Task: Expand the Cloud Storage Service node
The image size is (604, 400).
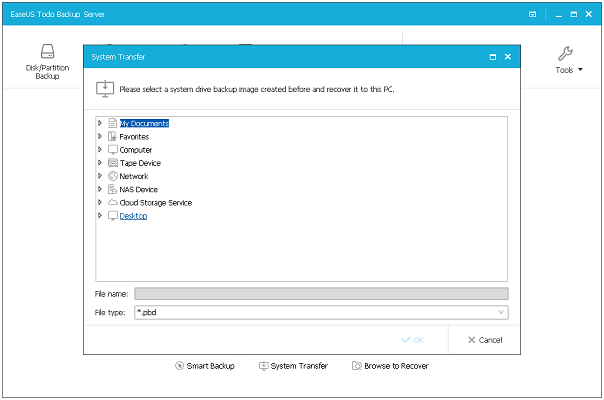Action: [100, 202]
